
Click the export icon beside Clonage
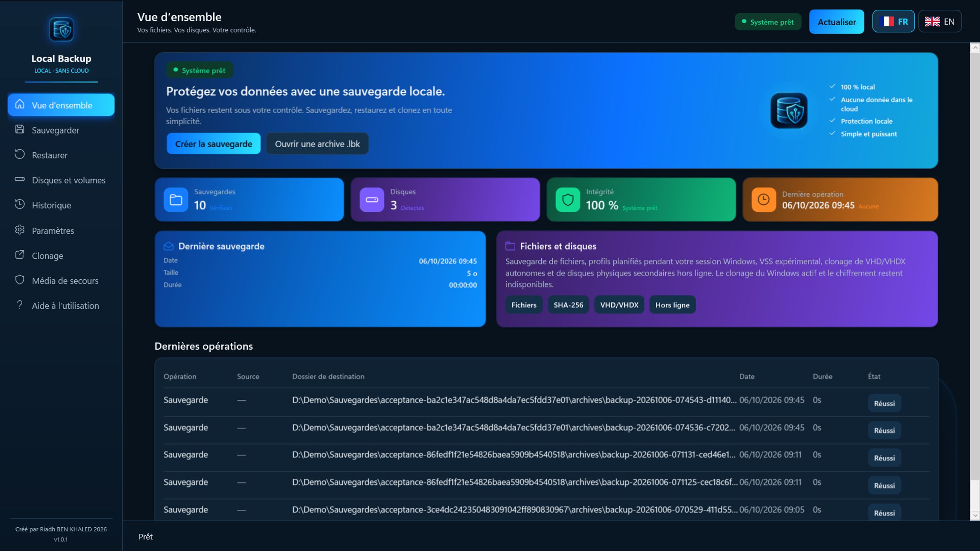20,254
